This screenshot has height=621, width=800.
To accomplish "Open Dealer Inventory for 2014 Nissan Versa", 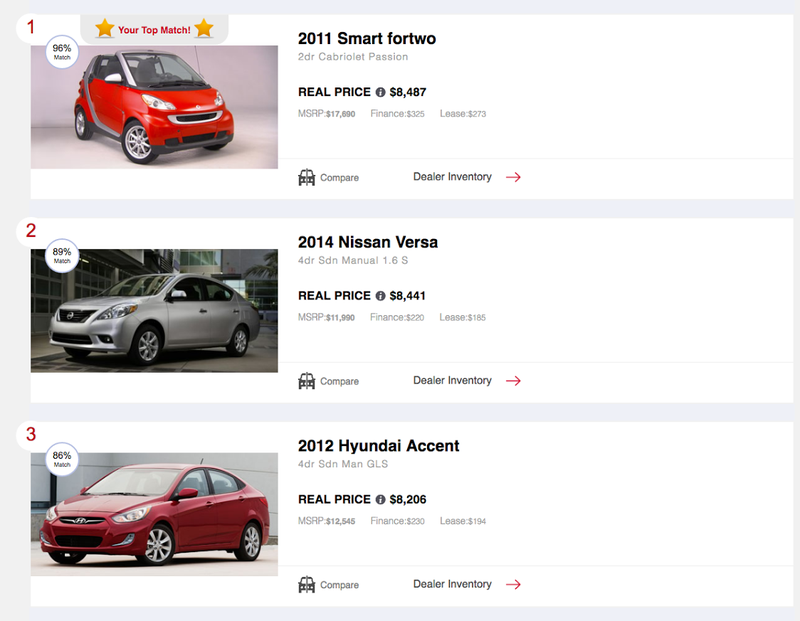I will (x=452, y=380).
